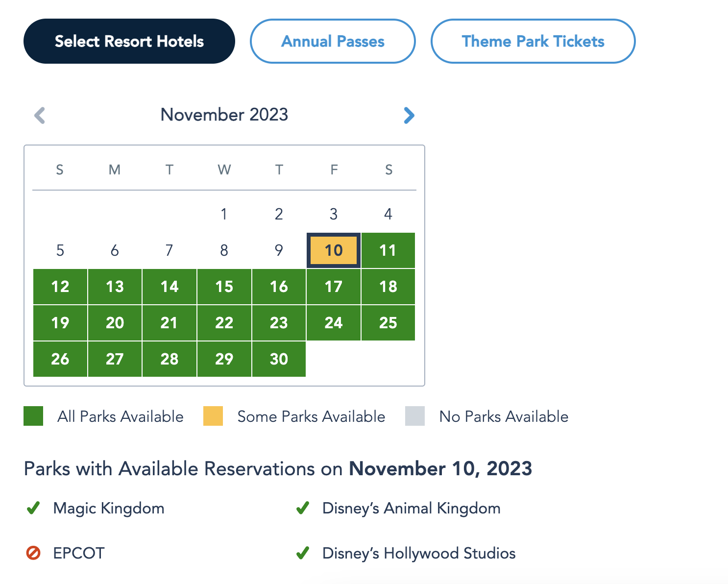The width and height of the screenshot is (728, 584).
Task: Click the yellow Some Parks Available swatch
Action: pyautogui.click(x=213, y=416)
